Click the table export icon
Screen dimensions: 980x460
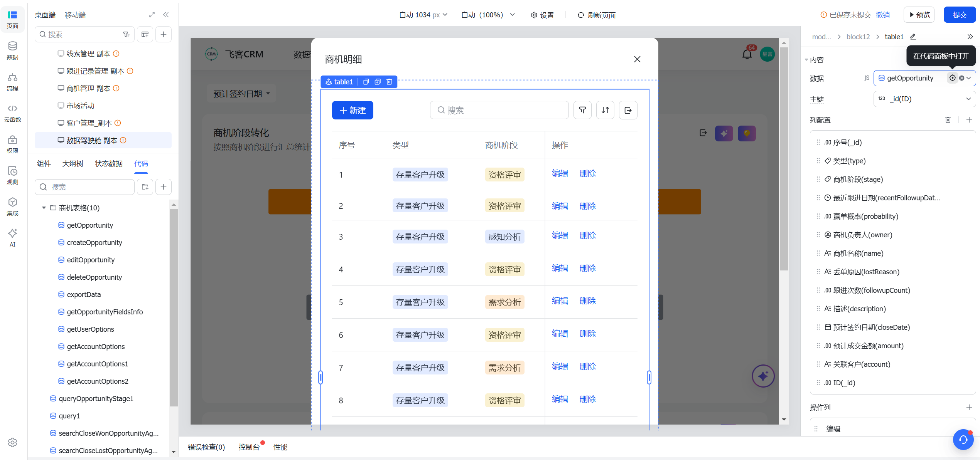click(x=628, y=110)
